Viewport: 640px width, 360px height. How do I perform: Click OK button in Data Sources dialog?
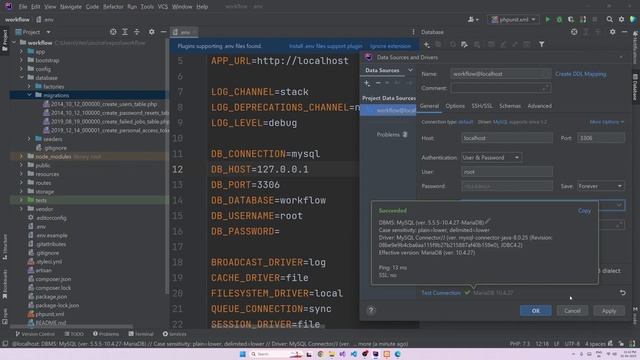(x=536, y=311)
